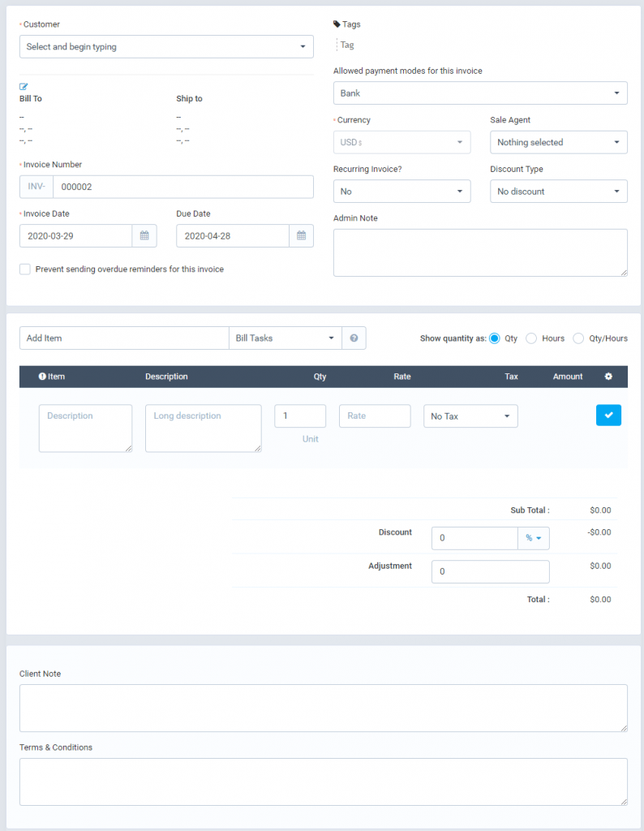Image resolution: width=644 pixels, height=831 pixels.
Task: Open the Bill Tasks dropdown
Action: tap(286, 338)
